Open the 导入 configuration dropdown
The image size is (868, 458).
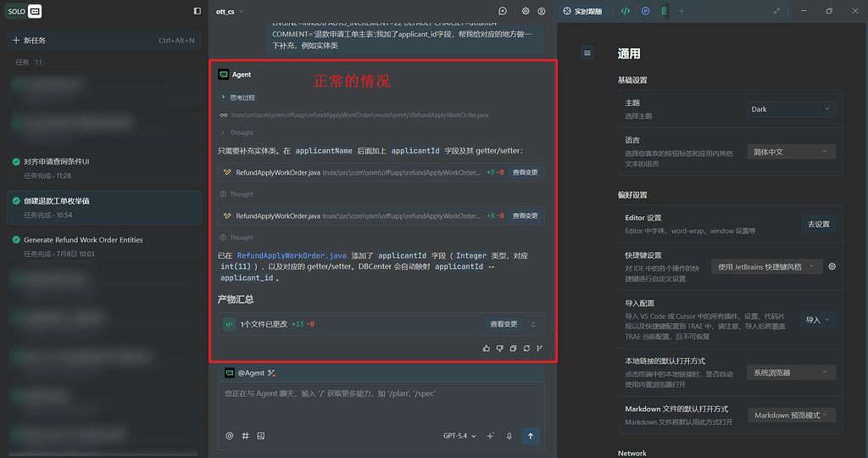click(818, 320)
